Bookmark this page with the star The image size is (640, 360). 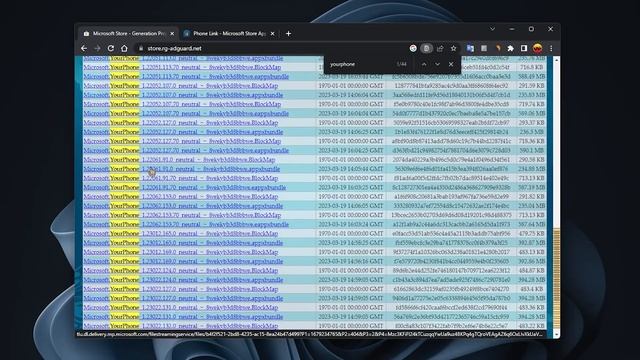click(x=453, y=48)
